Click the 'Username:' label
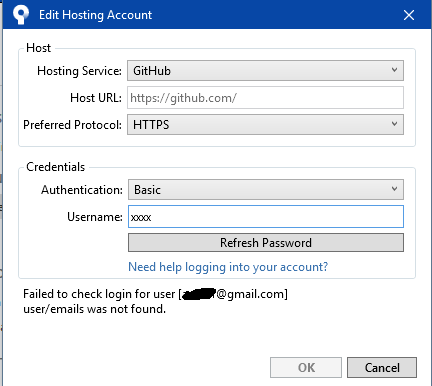This screenshot has height=386, width=432. [95, 217]
